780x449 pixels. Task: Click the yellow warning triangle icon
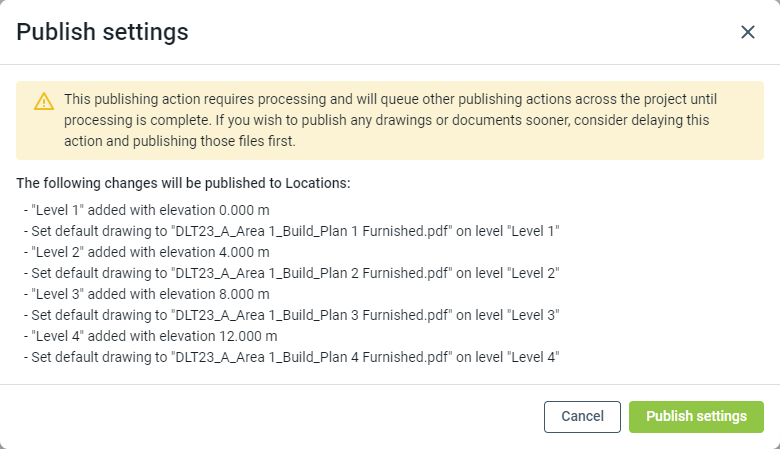[x=44, y=101]
